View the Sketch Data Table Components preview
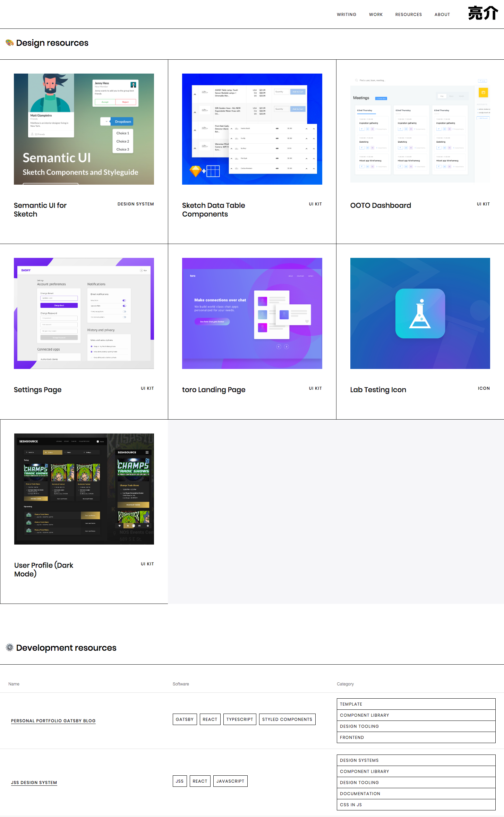The width and height of the screenshot is (504, 817). (x=252, y=129)
